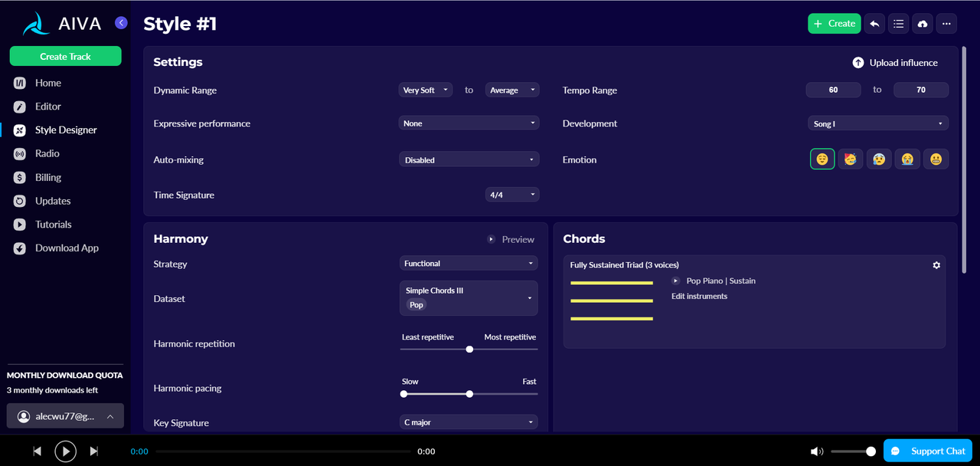Click the Radio sidebar icon
The image size is (980, 466).
[x=20, y=154]
